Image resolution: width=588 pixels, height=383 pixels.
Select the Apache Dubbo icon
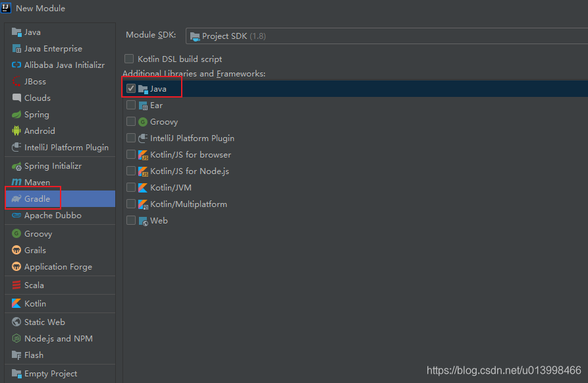pos(16,215)
